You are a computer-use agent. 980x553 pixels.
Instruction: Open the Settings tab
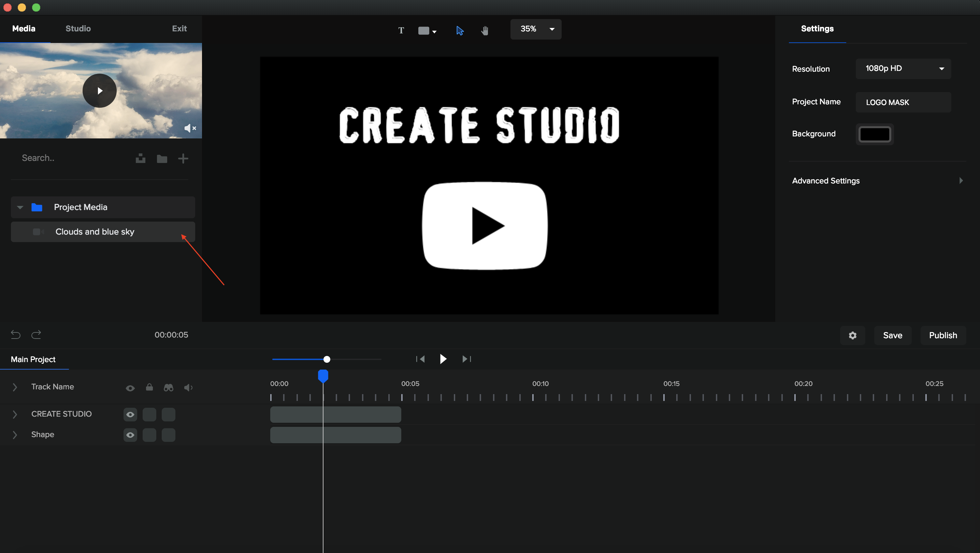tap(817, 29)
